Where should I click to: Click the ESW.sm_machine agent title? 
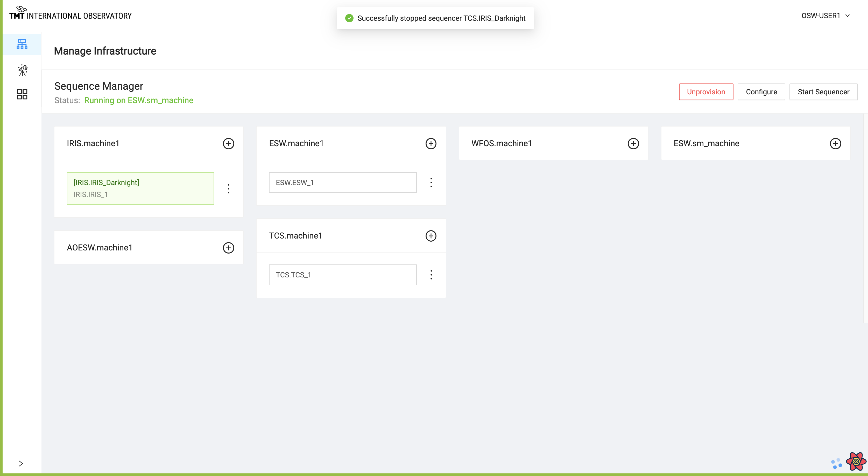tap(706, 143)
